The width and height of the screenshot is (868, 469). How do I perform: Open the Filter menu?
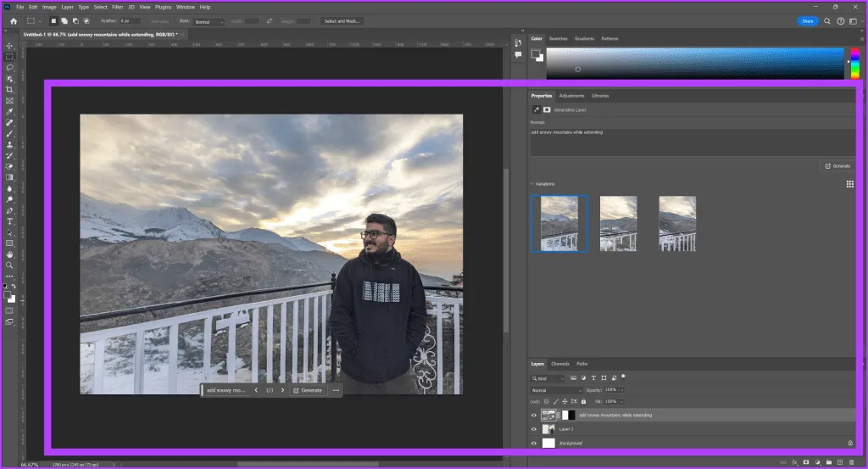(117, 7)
